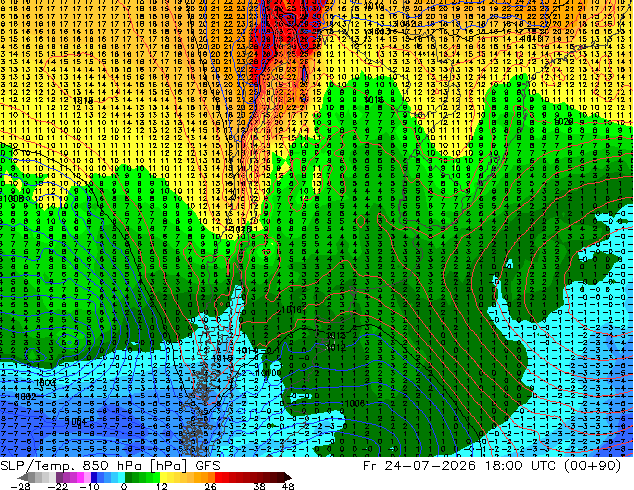Viewport: 634px width, 490px height.
Task: Click the '12' legend scale label
Action: tap(162, 486)
